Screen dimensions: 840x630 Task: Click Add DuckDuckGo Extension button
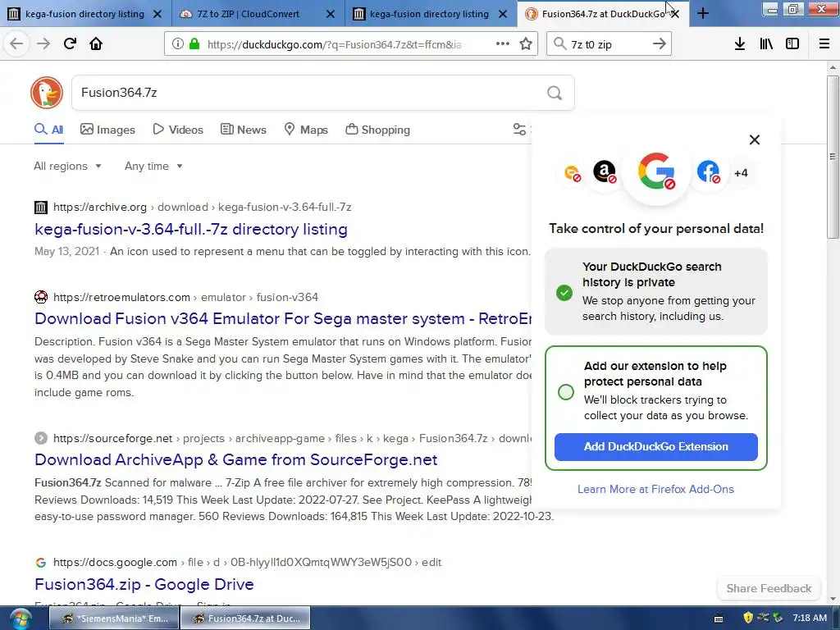pos(655,447)
